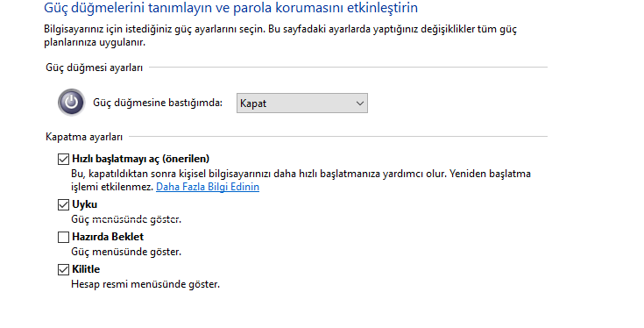Open the Daha Fazla Bilgi Edinin link

(208, 187)
